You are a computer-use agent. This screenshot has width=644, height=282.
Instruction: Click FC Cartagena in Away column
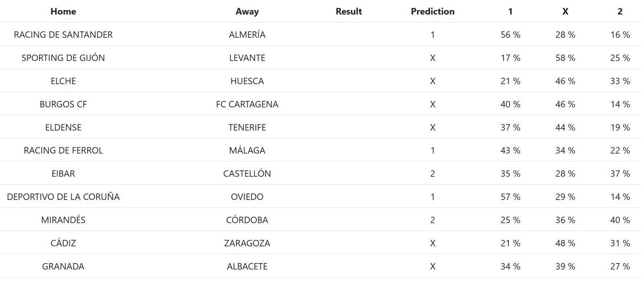pos(247,104)
